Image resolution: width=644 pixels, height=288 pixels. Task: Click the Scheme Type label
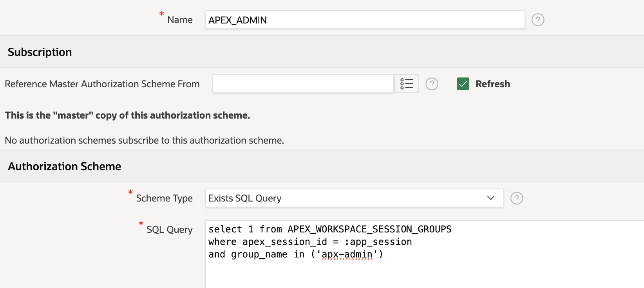[165, 198]
